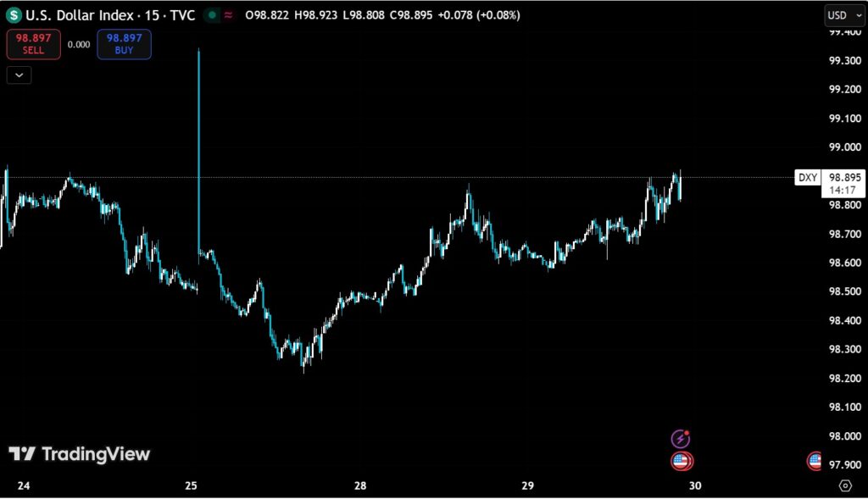
Task: Click the 98.895 current price label
Action: pyautogui.click(x=844, y=177)
